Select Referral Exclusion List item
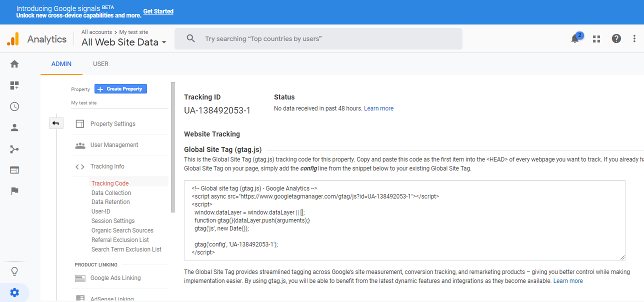 click(x=120, y=240)
